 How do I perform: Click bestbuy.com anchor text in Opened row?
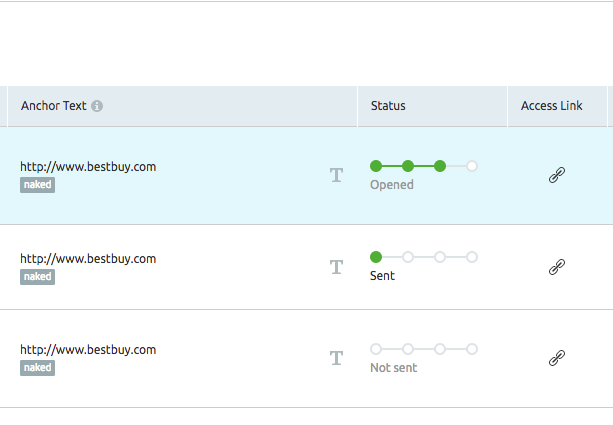pos(88,167)
